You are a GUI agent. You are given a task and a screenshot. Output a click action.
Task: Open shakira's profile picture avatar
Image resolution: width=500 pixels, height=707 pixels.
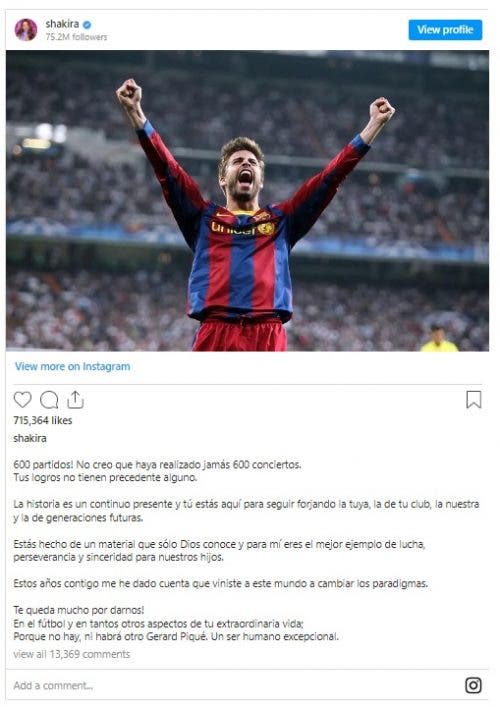pyautogui.click(x=26, y=30)
